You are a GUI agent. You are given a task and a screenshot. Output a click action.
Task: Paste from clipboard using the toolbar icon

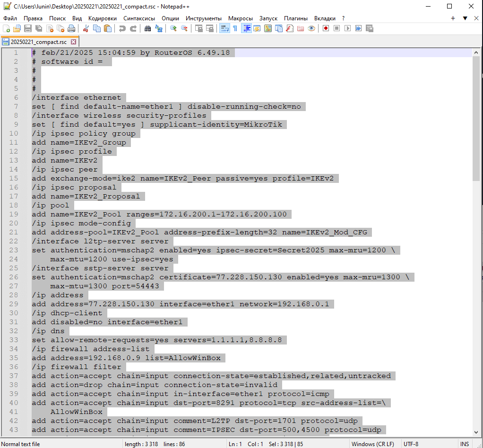[108, 29]
